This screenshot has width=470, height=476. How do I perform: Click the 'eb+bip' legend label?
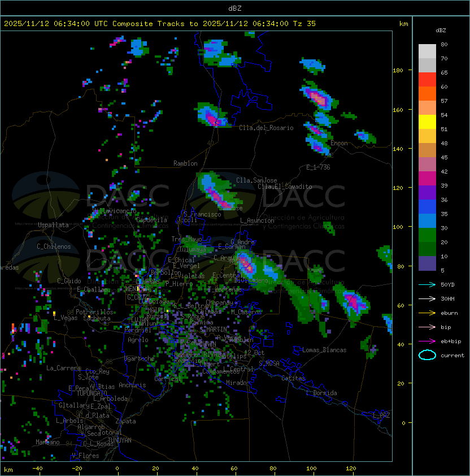(x=451, y=341)
